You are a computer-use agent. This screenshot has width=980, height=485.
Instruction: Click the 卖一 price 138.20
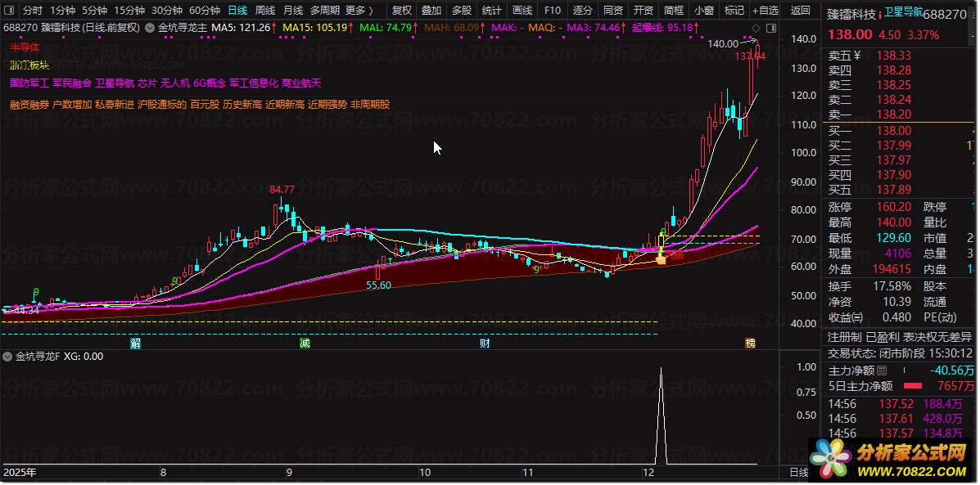point(894,115)
